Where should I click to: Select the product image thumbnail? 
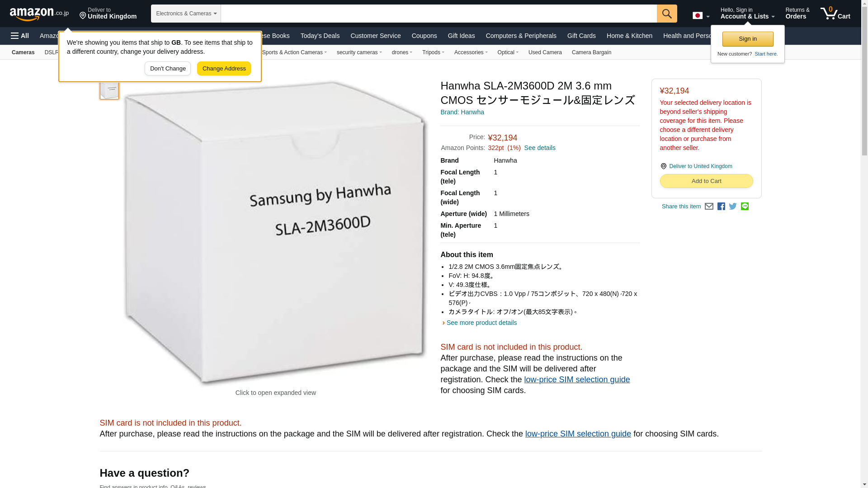109,89
